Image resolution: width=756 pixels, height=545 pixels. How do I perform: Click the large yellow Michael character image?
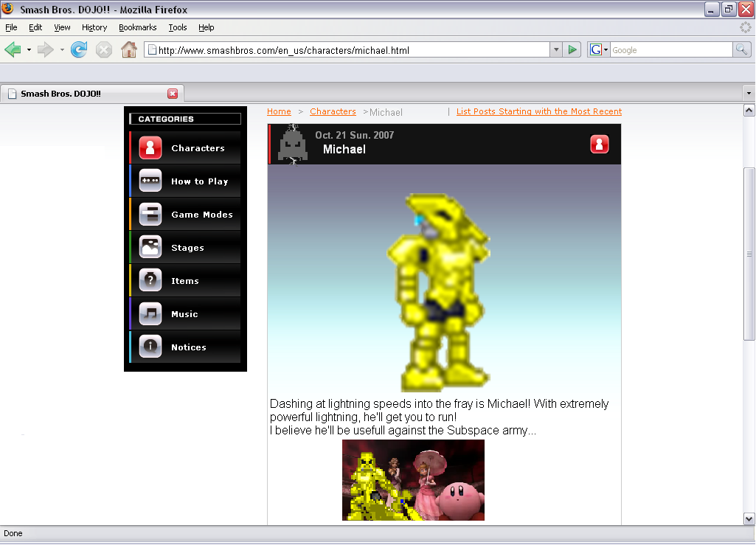[x=439, y=292]
